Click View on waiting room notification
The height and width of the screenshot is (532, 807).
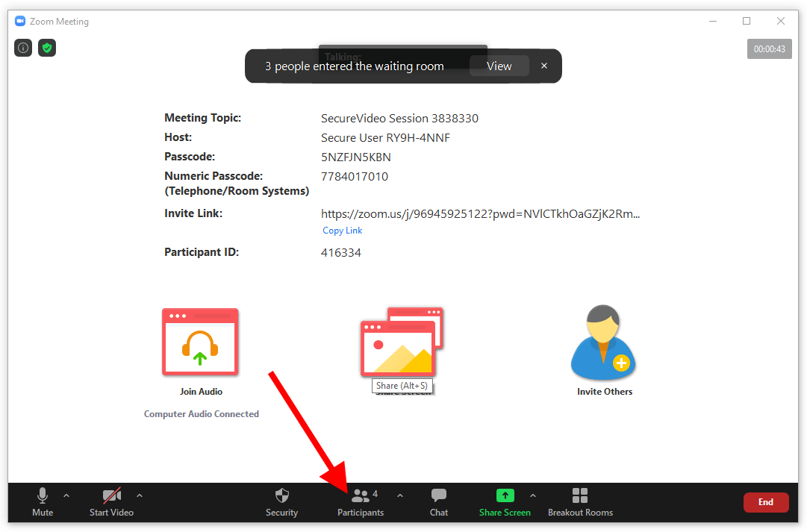tap(499, 66)
